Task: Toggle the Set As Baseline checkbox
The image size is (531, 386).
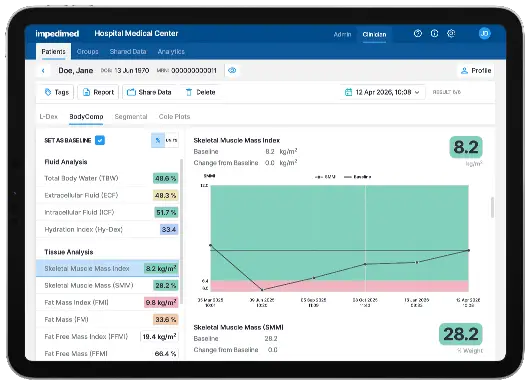Action: [100, 140]
